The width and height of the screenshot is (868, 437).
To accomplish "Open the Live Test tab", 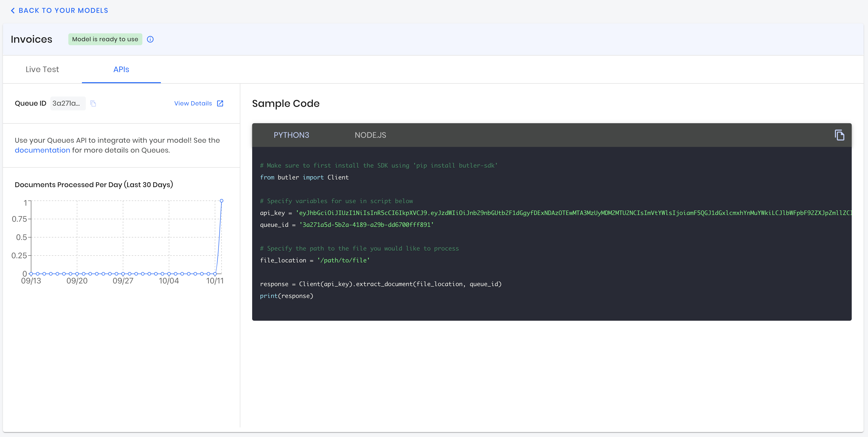I will tap(42, 69).
